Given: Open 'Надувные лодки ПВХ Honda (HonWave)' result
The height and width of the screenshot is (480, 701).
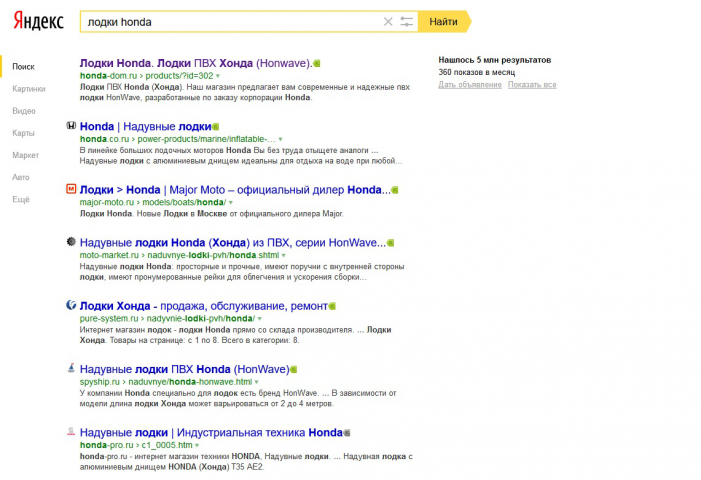Looking at the screenshot, I should point(184,369).
